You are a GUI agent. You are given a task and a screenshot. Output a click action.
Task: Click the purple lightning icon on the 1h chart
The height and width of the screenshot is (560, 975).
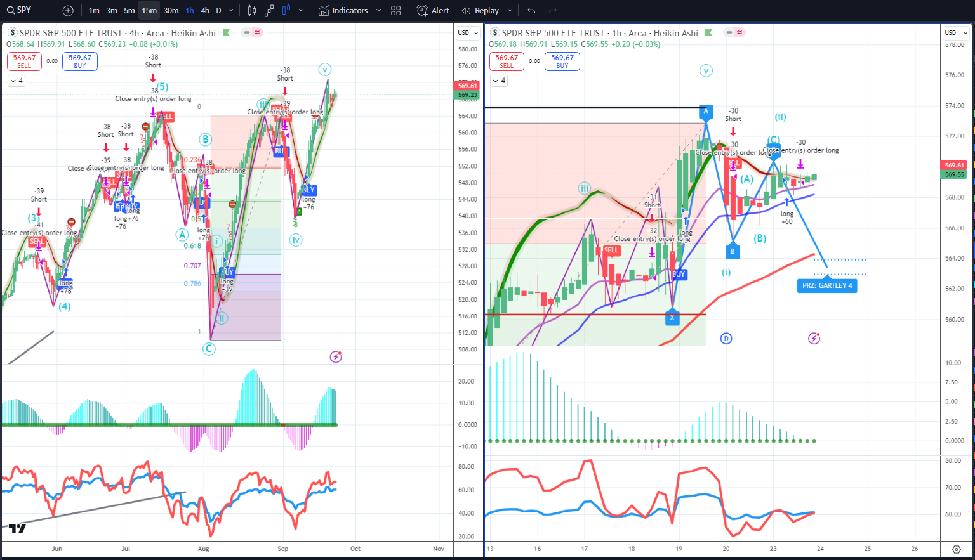[x=814, y=338]
